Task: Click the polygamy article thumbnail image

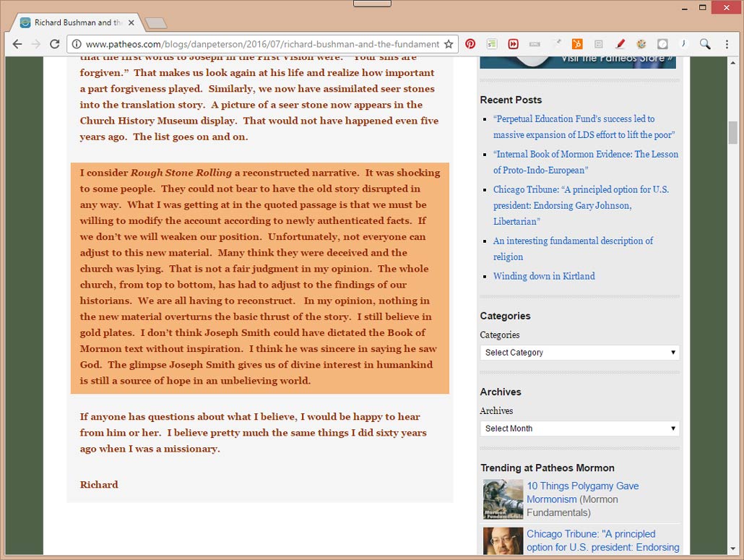Action: (503, 499)
